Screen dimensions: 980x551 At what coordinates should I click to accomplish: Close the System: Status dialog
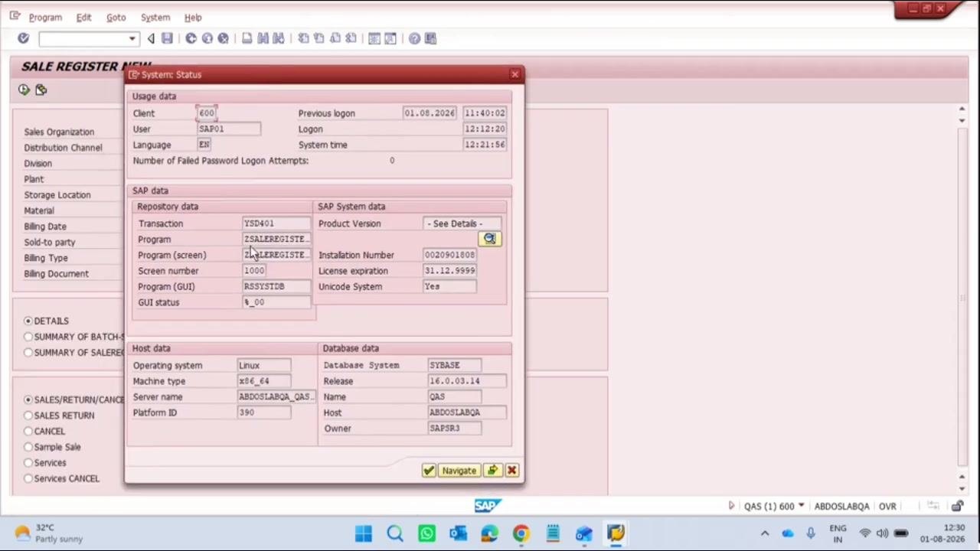pyautogui.click(x=514, y=74)
